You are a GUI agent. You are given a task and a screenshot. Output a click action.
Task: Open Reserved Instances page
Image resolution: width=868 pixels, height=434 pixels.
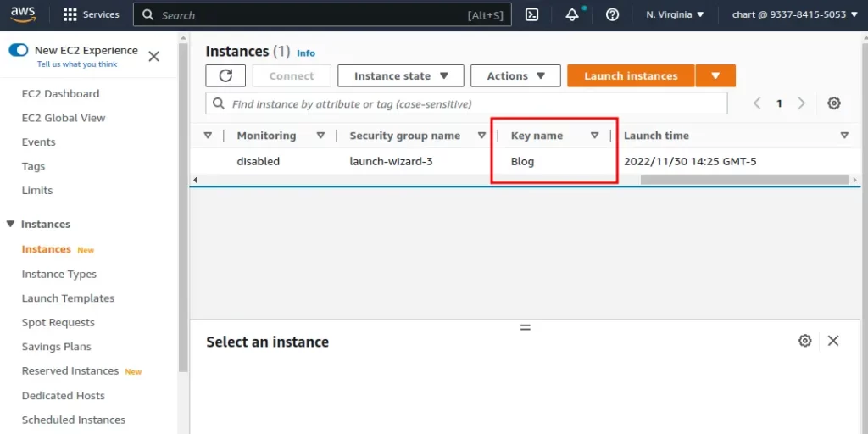(70, 371)
